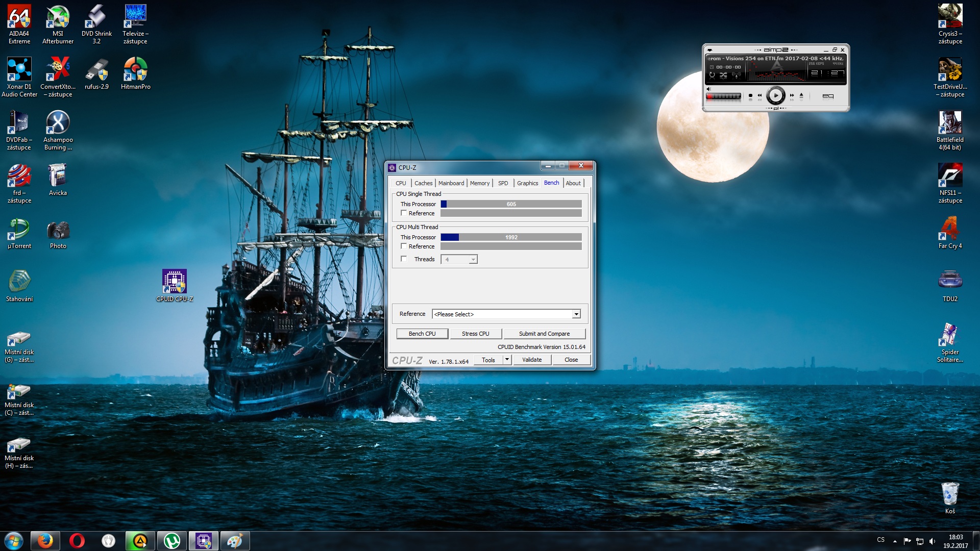Open AIMP main menu arrow icon
Image resolution: width=980 pixels, height=551 pixels.
[x=709, y=50]
